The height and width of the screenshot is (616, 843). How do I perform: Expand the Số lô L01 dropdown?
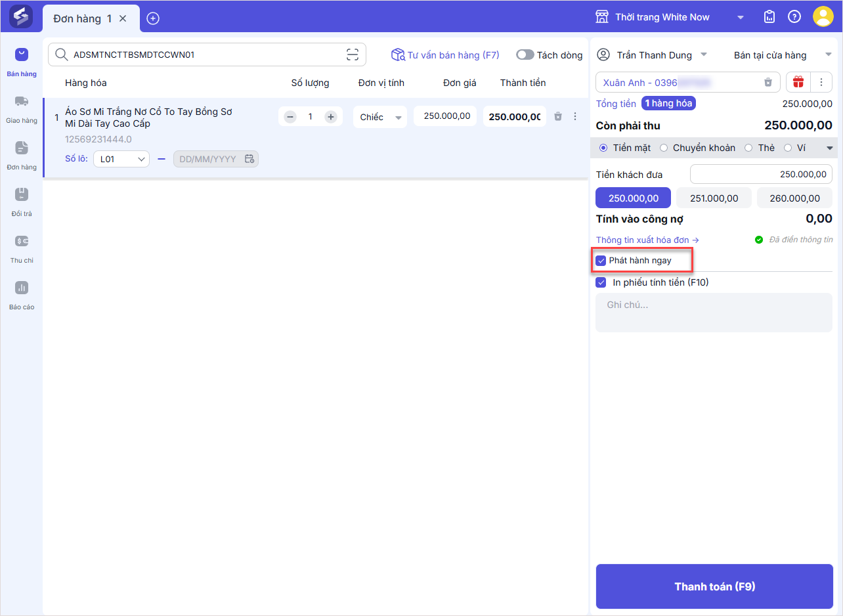point(121,159)
